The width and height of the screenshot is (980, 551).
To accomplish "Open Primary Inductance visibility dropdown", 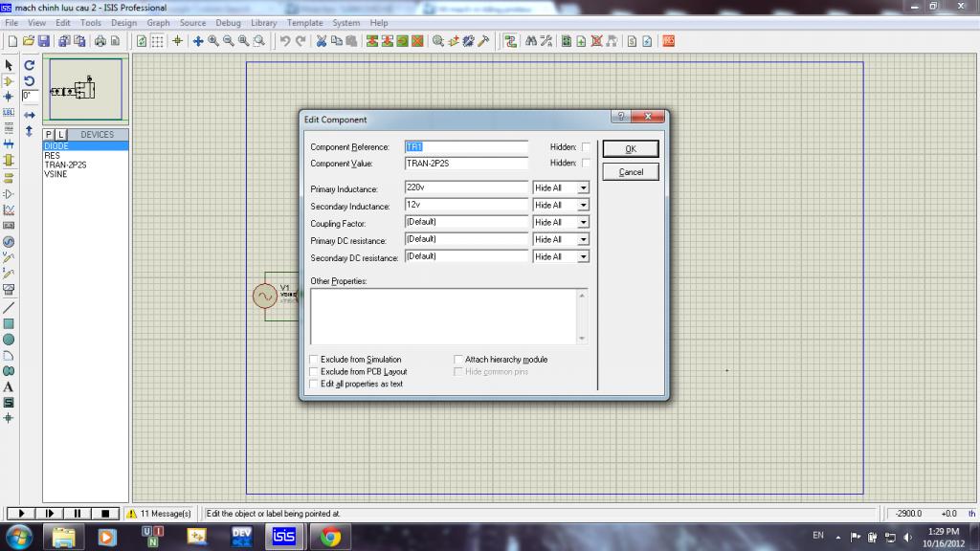I will pos(583,188).
